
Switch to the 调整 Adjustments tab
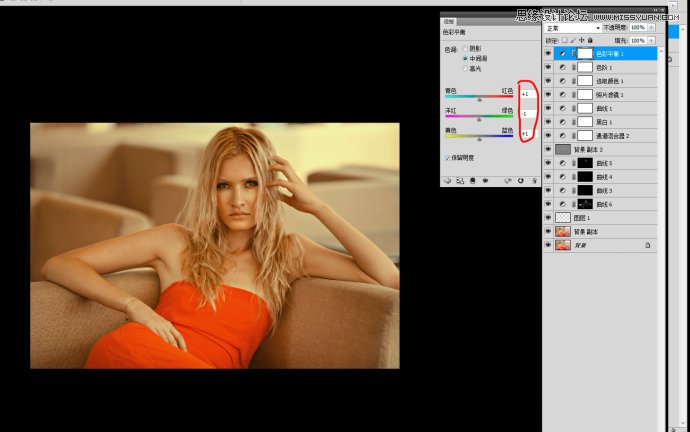449,22
